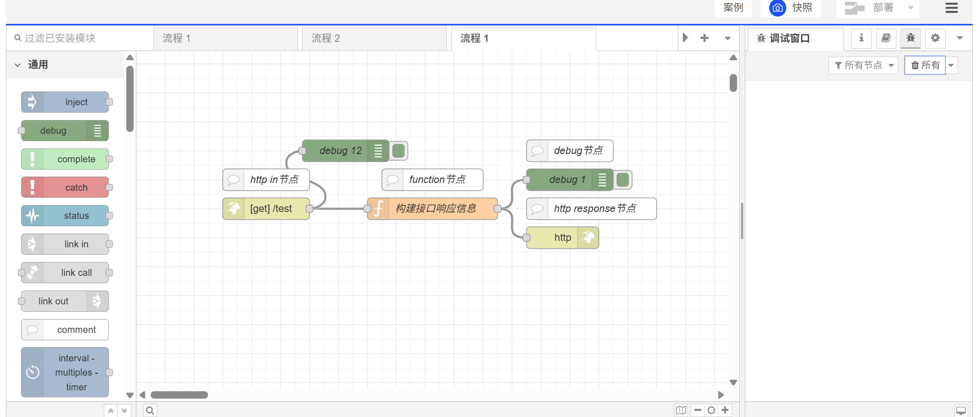980x417 pixels.
Task: Click the canvas vertical scrollbar thumb
Action: (733, 83)
